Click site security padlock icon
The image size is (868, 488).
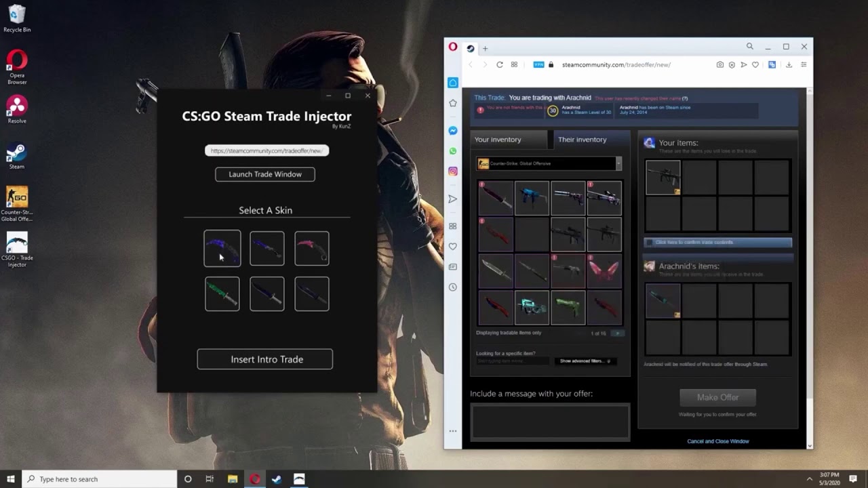click(x=551, y=64)
